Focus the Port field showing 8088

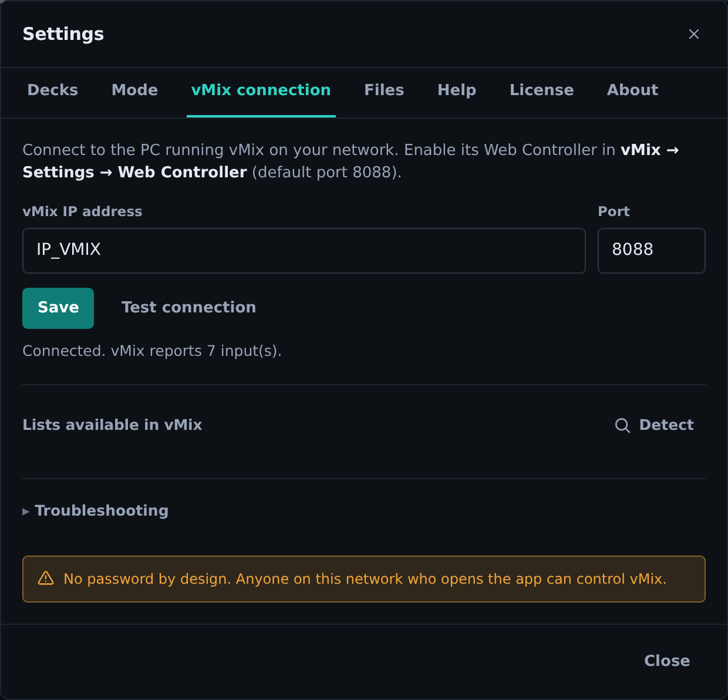coord(652,251)
